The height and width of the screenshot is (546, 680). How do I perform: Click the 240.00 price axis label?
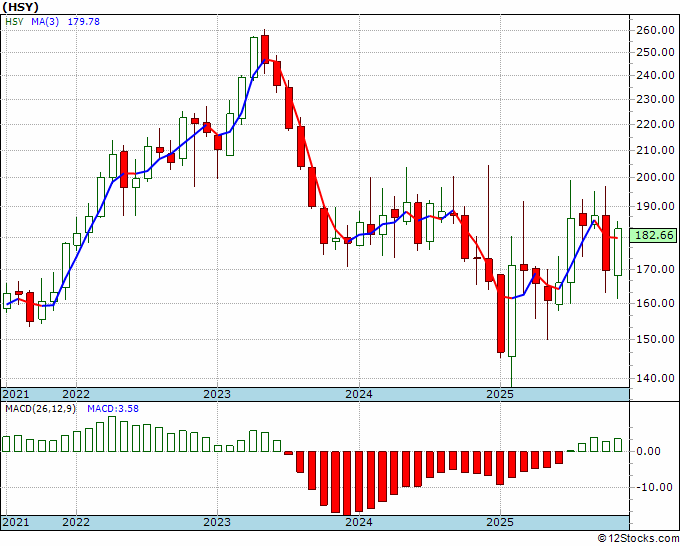pyautogui.click(x=655, y=75)
